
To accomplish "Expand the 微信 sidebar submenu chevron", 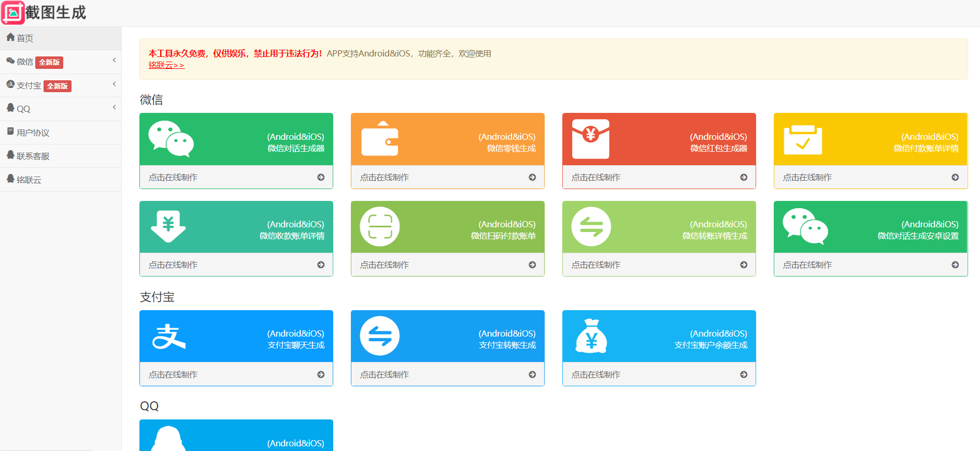I will coord(114,61).
